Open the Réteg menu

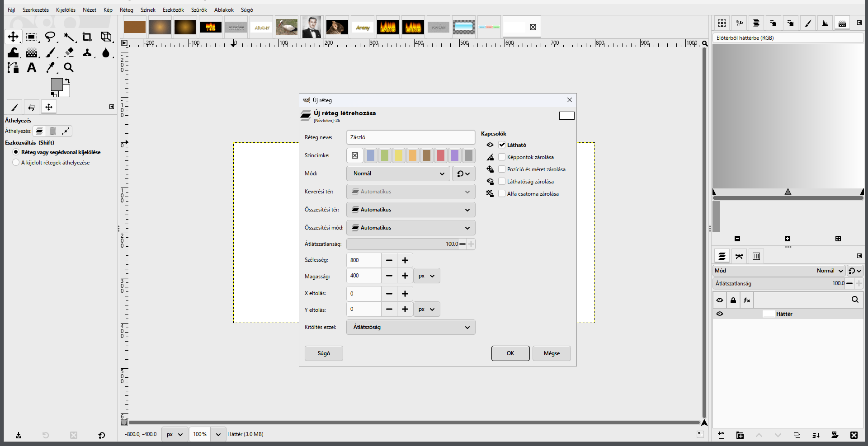[x=127, y=10]
